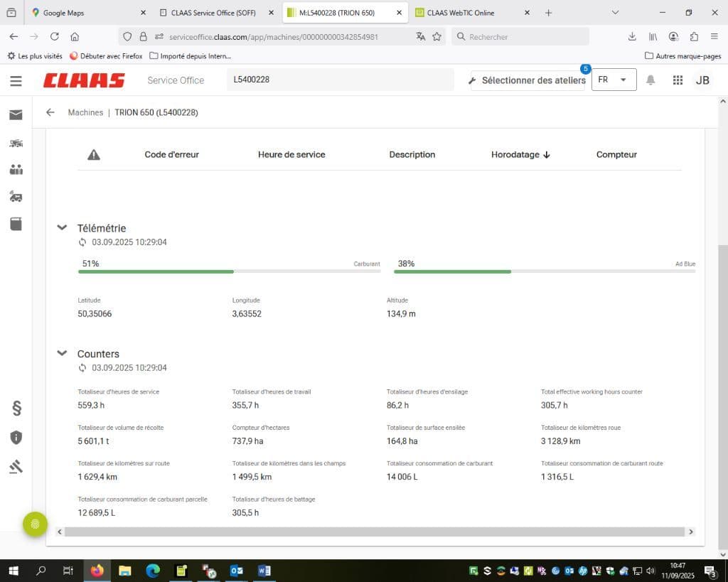Click the L5400228 search field
728x582 pixels.
point(340,80)
